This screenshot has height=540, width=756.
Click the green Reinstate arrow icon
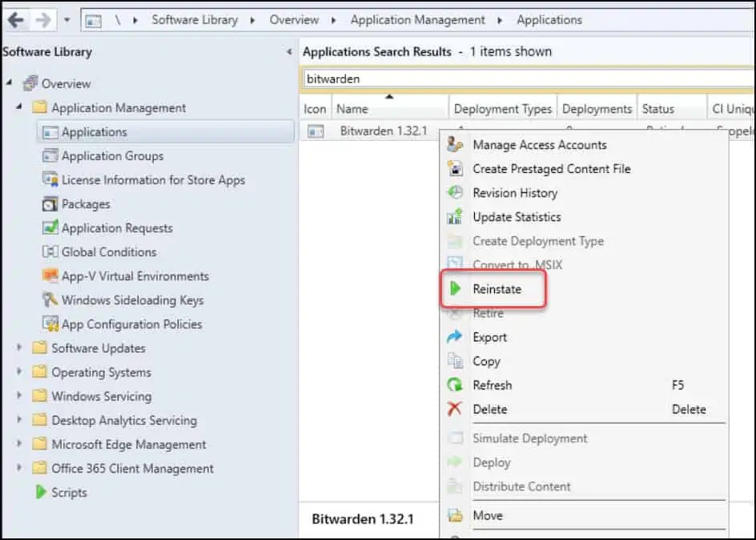coord(456,288)
